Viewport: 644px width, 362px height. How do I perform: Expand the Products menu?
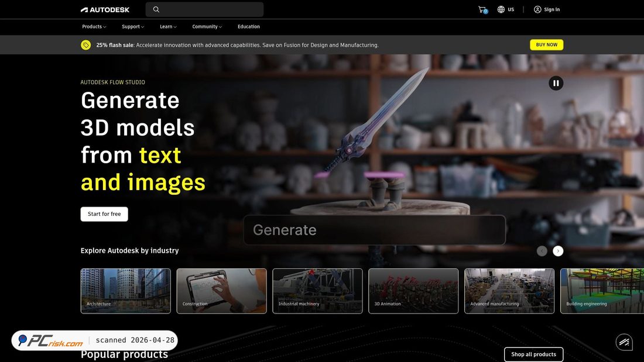pyautogui.click(x=94, y=27)
